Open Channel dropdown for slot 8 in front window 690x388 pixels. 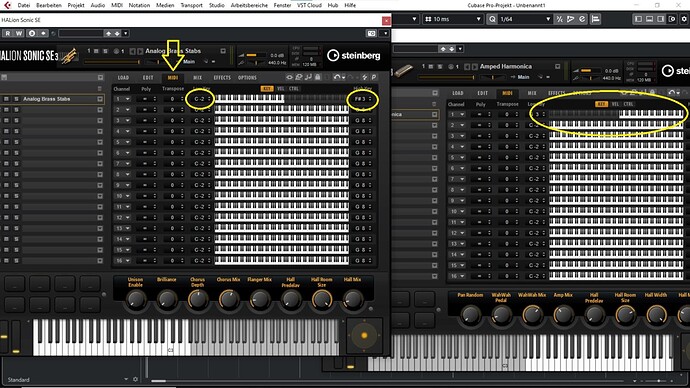(122, 174)
